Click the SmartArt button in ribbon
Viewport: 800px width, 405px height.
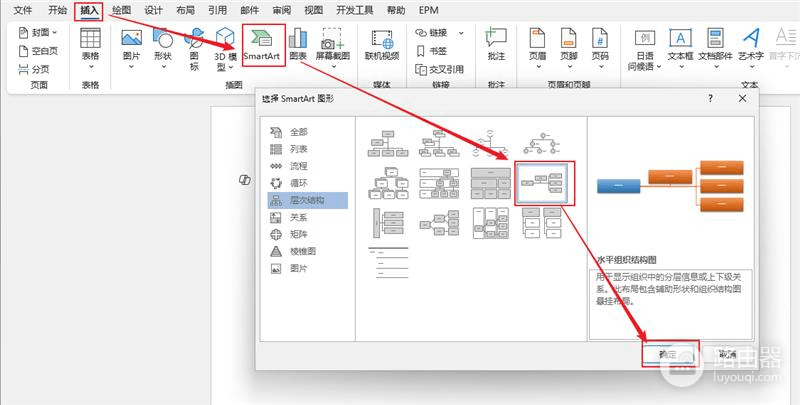click(x=262, y=45)
